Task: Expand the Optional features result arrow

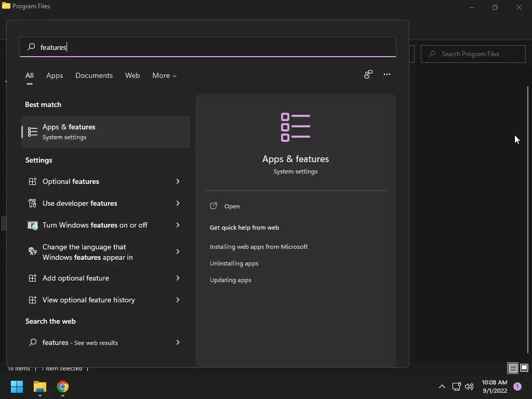Action: point(178,181)
